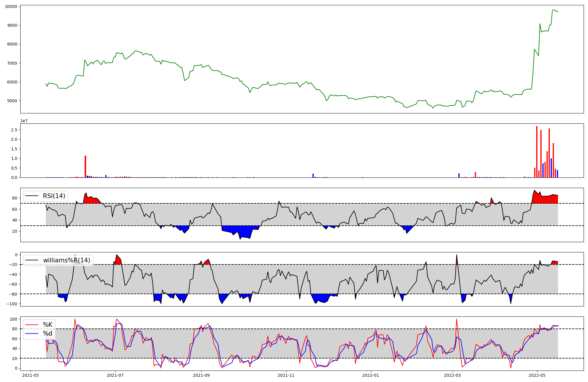This screenshot has height=382, width=588.
Task: Click the 2021-05 x-axis date label
Action: pos(31,375)
